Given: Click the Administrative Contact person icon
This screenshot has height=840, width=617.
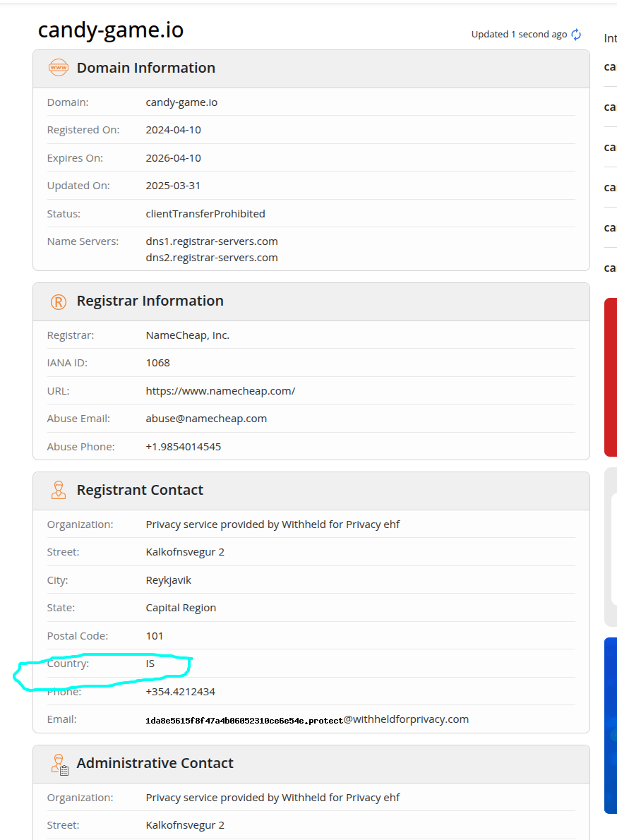Looking at the screenshot, I should coord(59,764).
